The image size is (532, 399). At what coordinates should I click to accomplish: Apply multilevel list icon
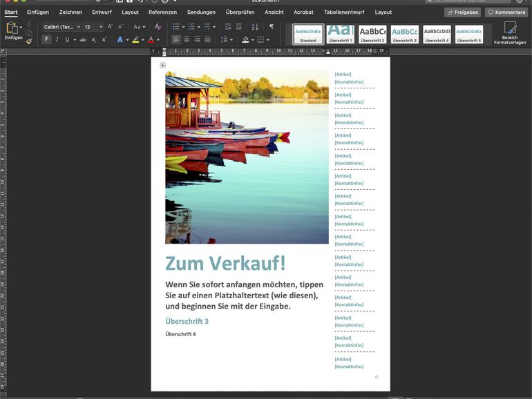tap(207, 26)
